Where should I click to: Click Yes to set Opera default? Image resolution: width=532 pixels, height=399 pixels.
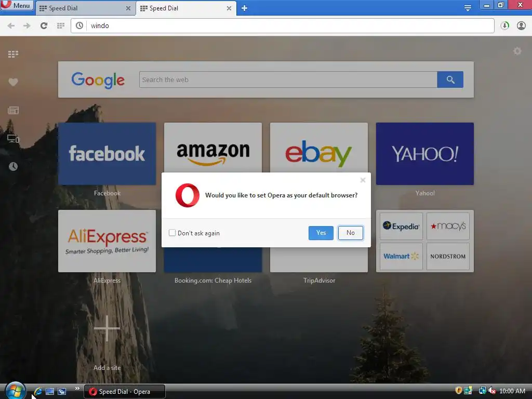point(321,233)
